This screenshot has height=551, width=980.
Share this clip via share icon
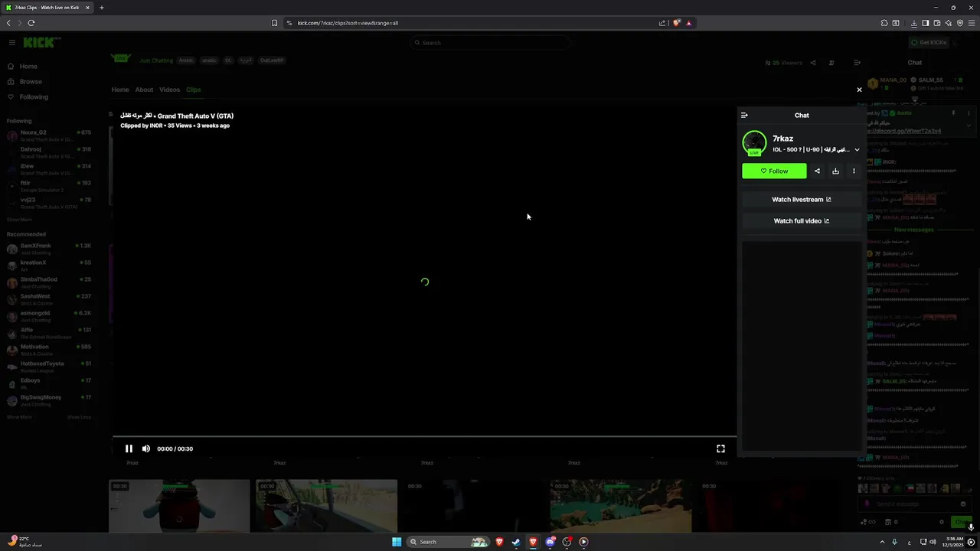point(817,171)
